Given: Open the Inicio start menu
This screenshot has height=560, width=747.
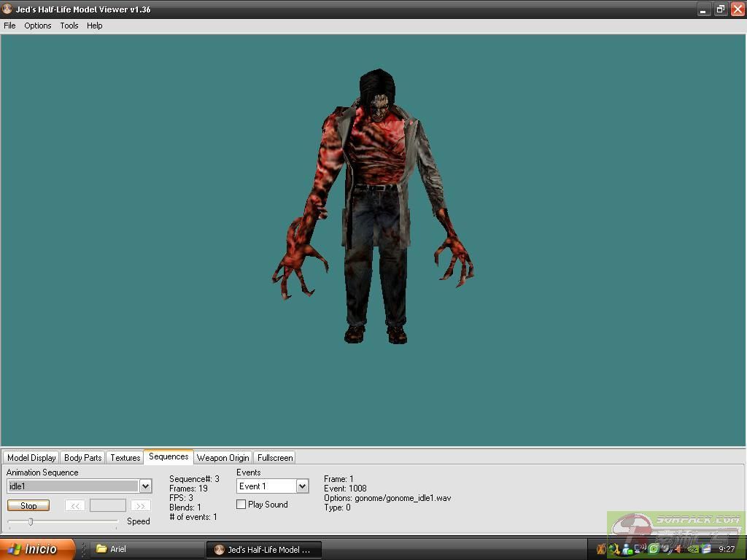Looking at the screenshot, I should pos(37,549).
